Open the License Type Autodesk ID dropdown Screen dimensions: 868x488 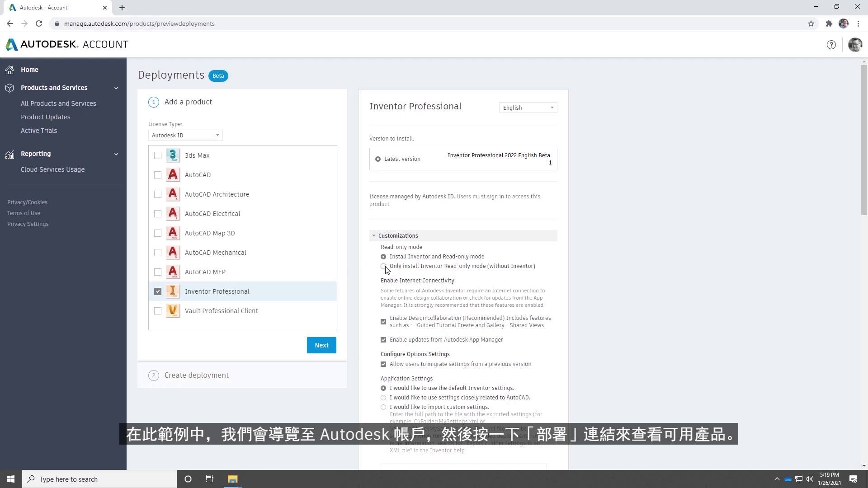185,135
